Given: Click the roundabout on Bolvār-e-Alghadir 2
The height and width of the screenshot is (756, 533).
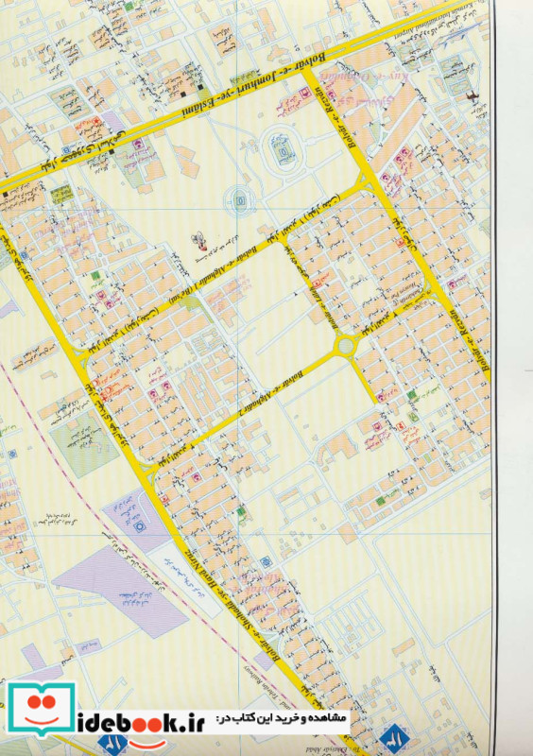Looking at the screenshot, I should tap(345, 345).
